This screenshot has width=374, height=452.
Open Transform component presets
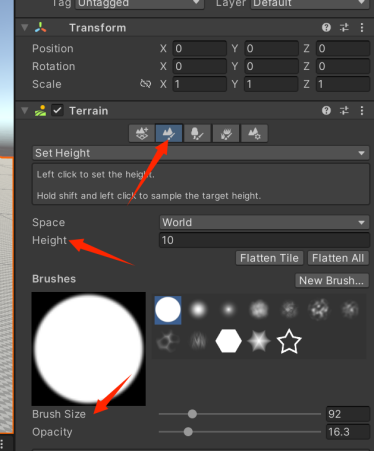[x=344, y=27]
